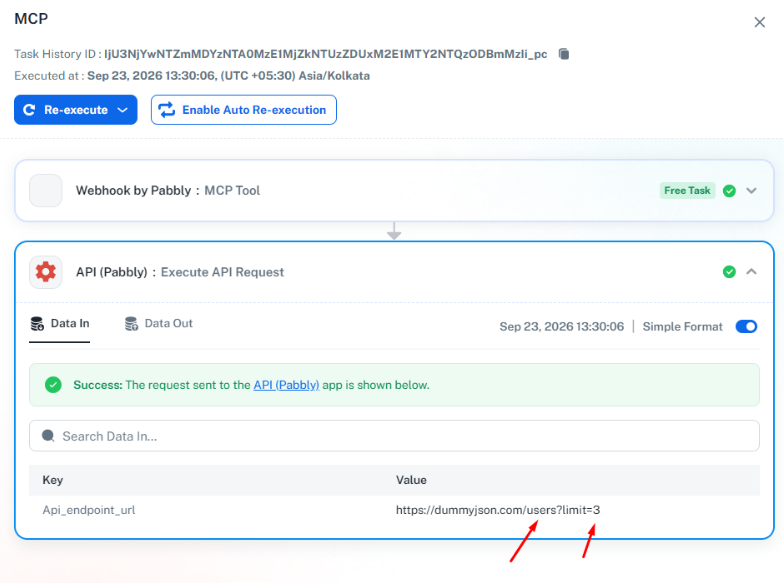The image size is (784, 583).
Task: Click the API (Pabbly) gear icon
Action: tap(46, 272)
